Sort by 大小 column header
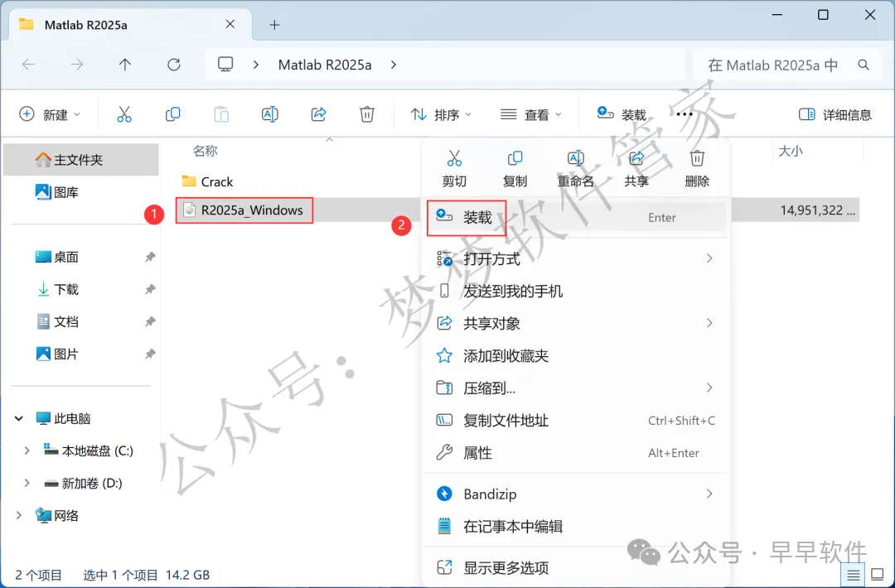The image size is (895, 588). (x=791, y=151)
